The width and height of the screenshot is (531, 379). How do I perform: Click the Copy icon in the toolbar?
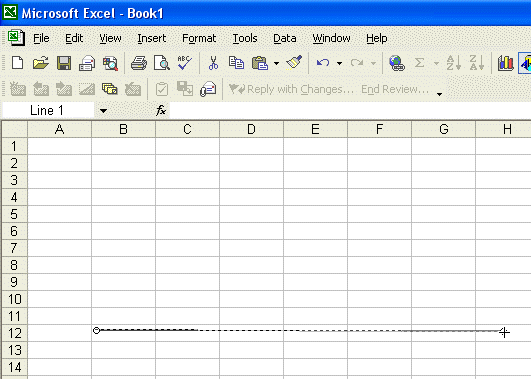(x=236, y=63)
